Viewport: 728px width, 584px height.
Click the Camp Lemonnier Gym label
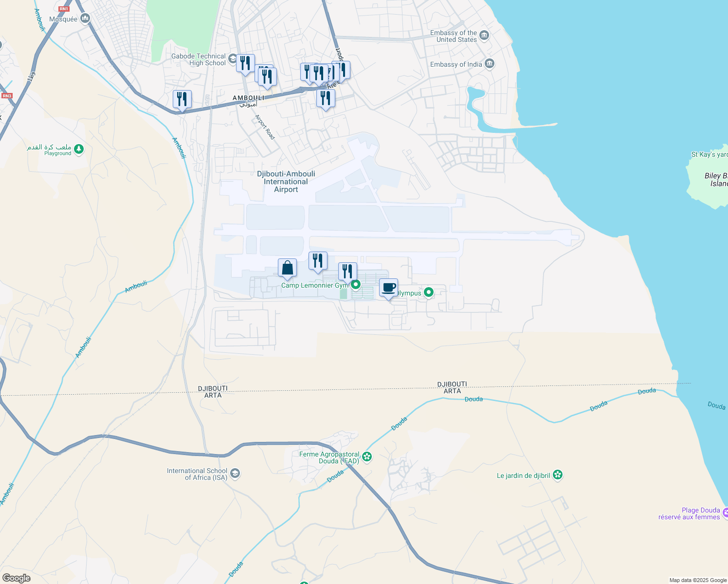pos(315,285)
